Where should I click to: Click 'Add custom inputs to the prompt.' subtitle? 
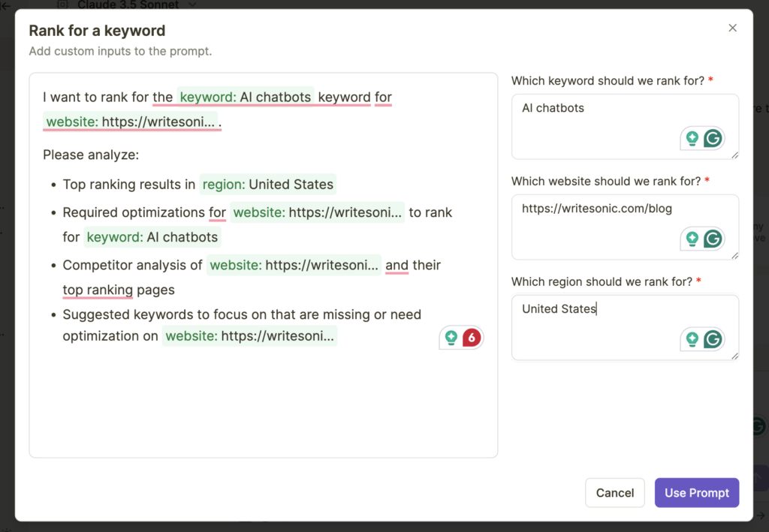120,51
